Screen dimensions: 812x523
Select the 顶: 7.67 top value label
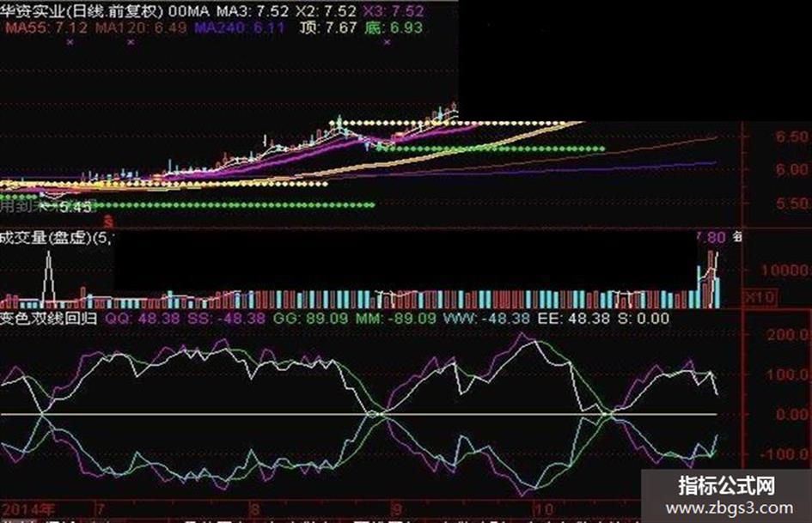click(328, 27)
